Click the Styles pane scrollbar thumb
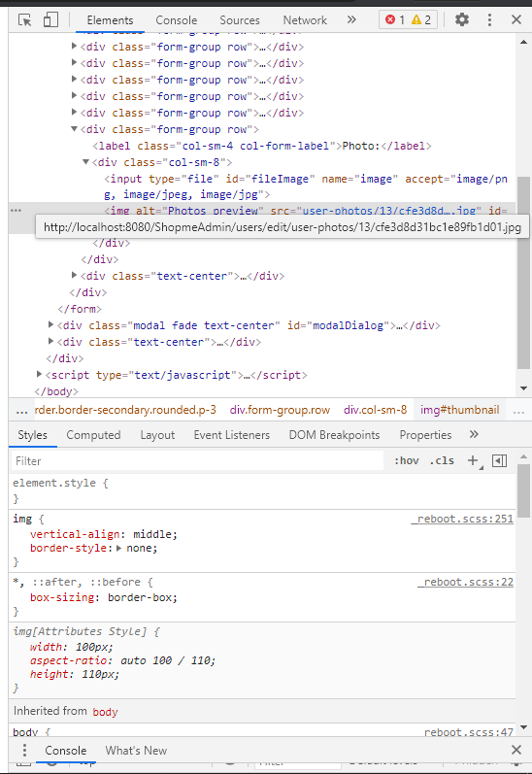Image resolution: width=532 pixels, height=774 pixels. 523,490
